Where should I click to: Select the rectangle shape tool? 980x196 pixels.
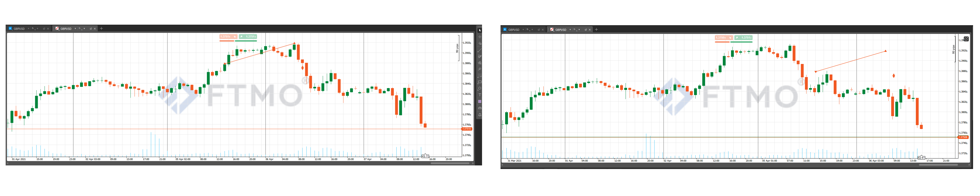coord(480,82)
